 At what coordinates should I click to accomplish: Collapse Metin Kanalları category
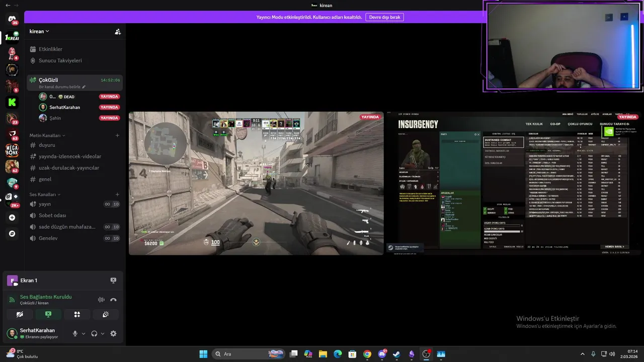[47, 135]
